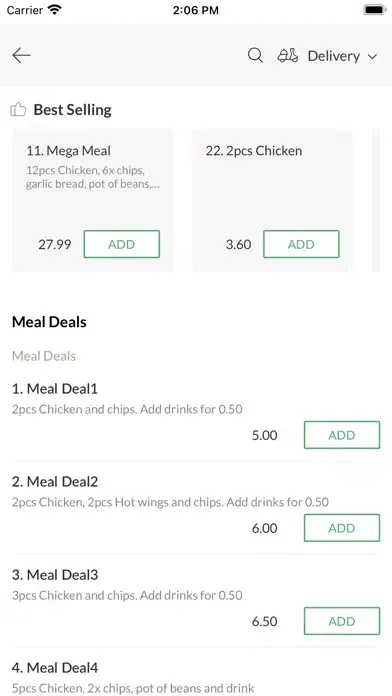Viewport: 392px width, 696px height.
Task: Tap the delivery scooter icon
Action: (288, 56)
